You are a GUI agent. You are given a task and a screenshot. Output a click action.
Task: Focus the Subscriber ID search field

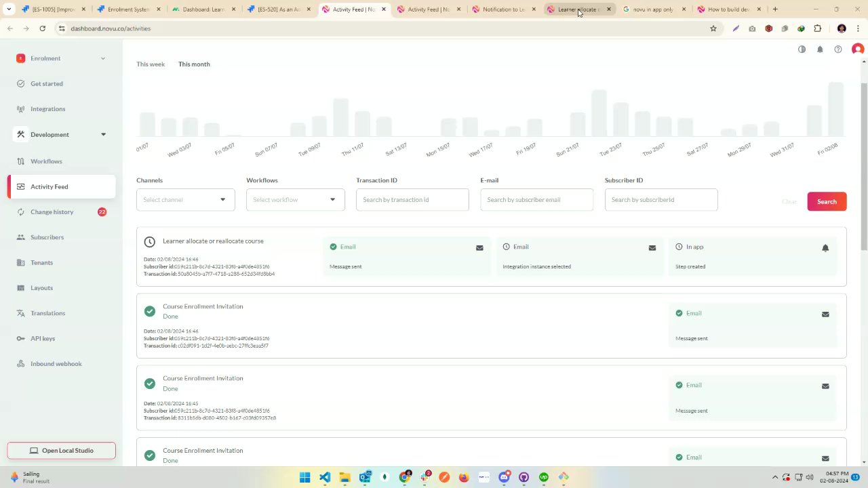[661, 199]
